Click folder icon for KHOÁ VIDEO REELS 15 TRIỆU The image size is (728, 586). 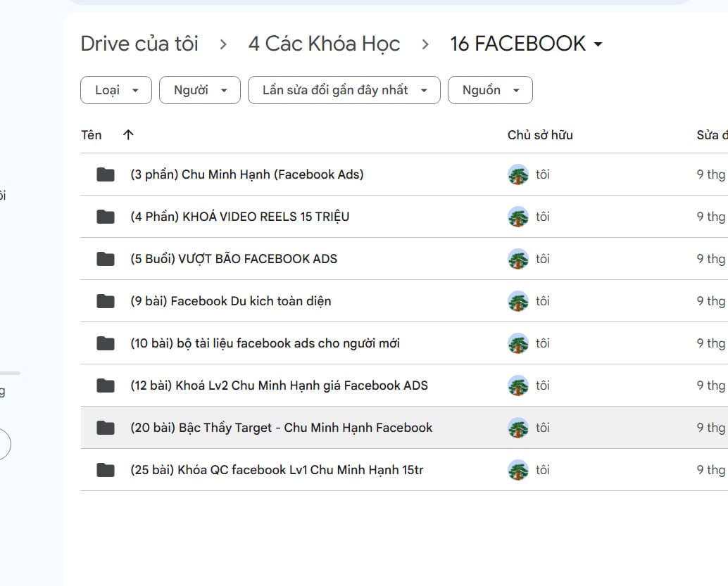click(x=106, y=217)
